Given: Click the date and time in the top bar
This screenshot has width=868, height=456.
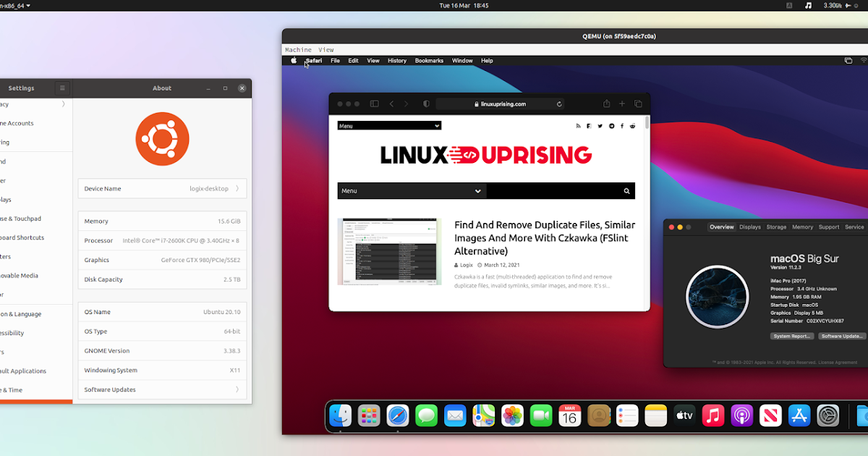Looking at the screenshot, I should click(464, 5).
